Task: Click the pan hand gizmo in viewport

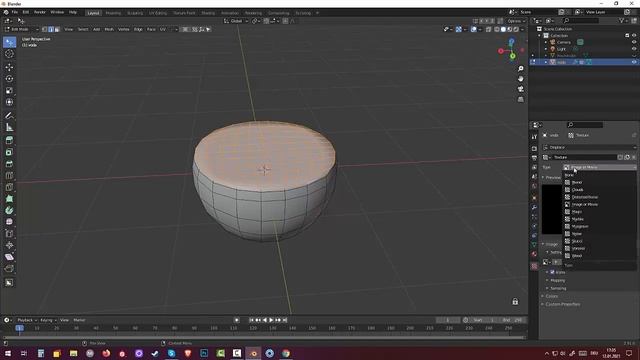Action: pos(520,79)
